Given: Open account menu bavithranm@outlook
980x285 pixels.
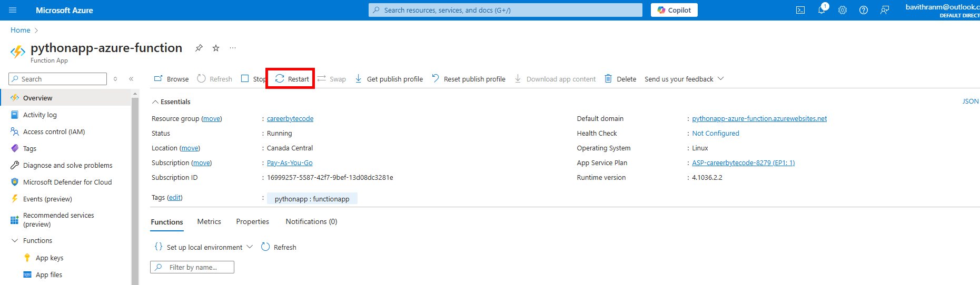Looking at the screenshot, I should pos(943,10).
